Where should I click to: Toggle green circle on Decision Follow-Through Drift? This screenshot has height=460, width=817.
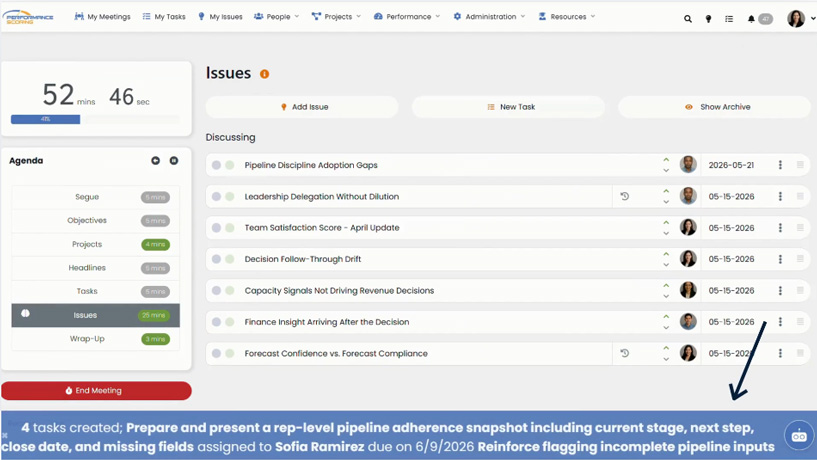tap(230, 259)
